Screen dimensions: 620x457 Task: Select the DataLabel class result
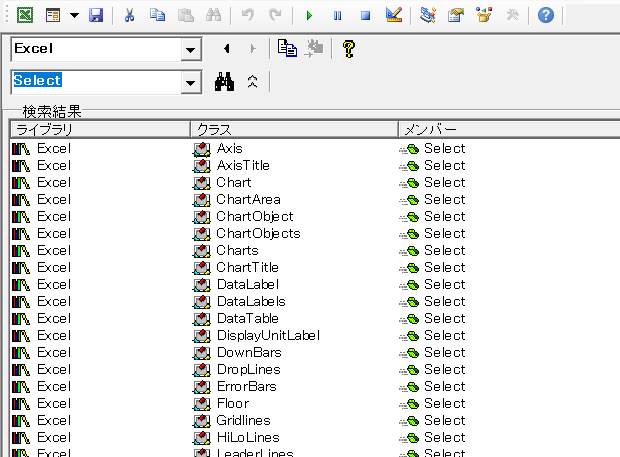[248, 285]
